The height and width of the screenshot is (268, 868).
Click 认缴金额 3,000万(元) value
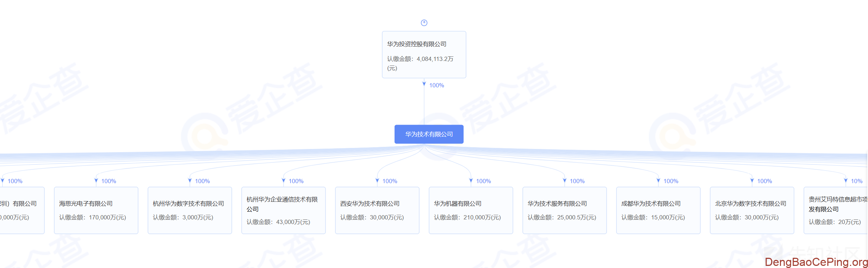pos(183,217)
